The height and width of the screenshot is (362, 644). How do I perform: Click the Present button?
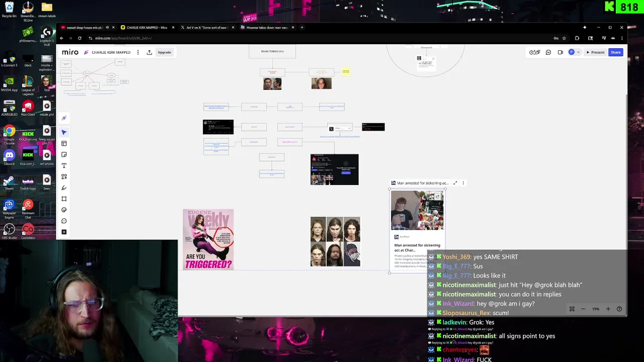click(x=595, y=52)
